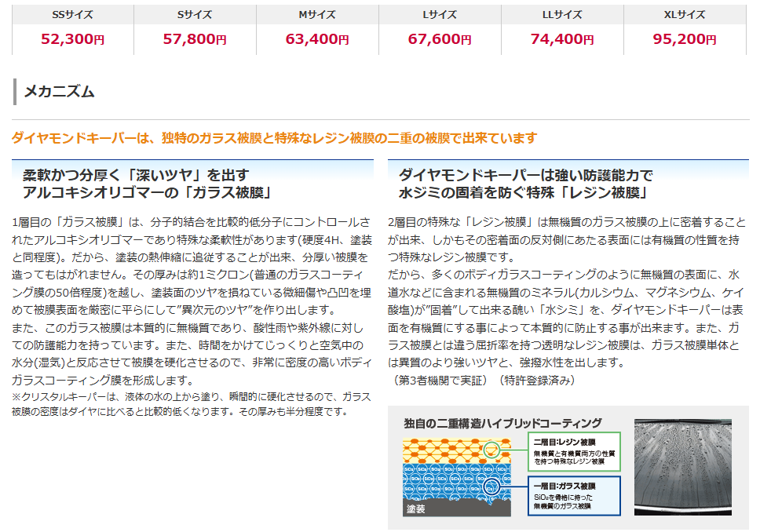Viewport: 760px width, 532px height.
Task: Click the SSサイズ column header
Action: pos(73,14)
